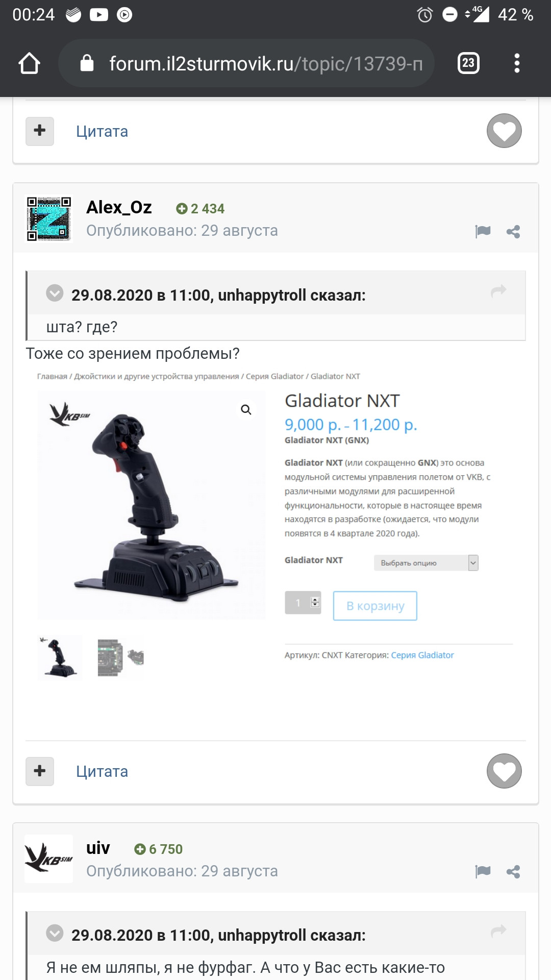Like the top post with heart icon
Viewport: 551px width, 980px height.
[x=504, y=131]
